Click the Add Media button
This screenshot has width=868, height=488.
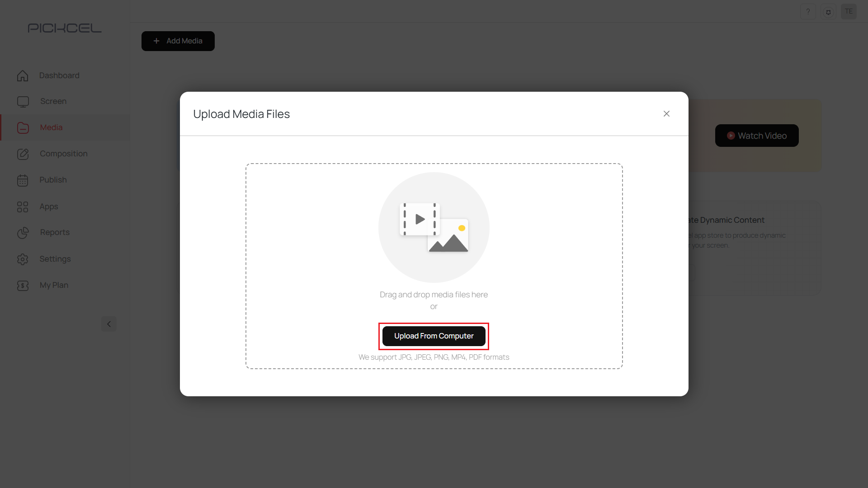(178, 41)
